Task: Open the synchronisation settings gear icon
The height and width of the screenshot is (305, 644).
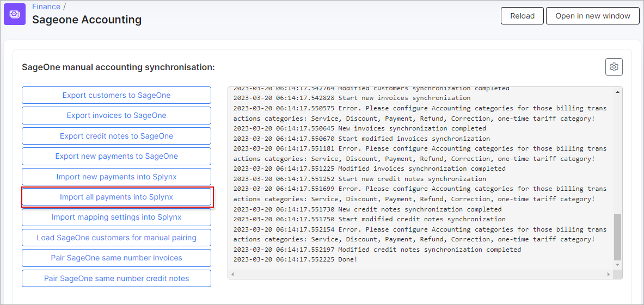Action: (614, 67)
